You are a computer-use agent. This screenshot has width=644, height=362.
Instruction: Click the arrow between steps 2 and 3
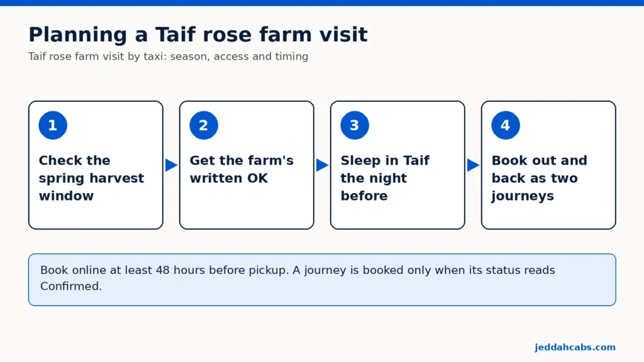point(323,165)
